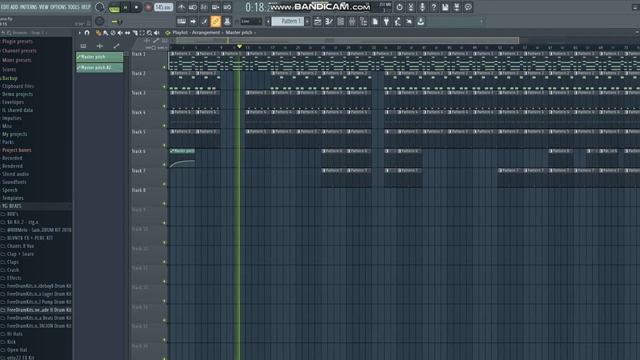Click the undo history clock icon
The height and width of the screenshot is (360, 640).
pyautogui.click(x=399, y=7)
